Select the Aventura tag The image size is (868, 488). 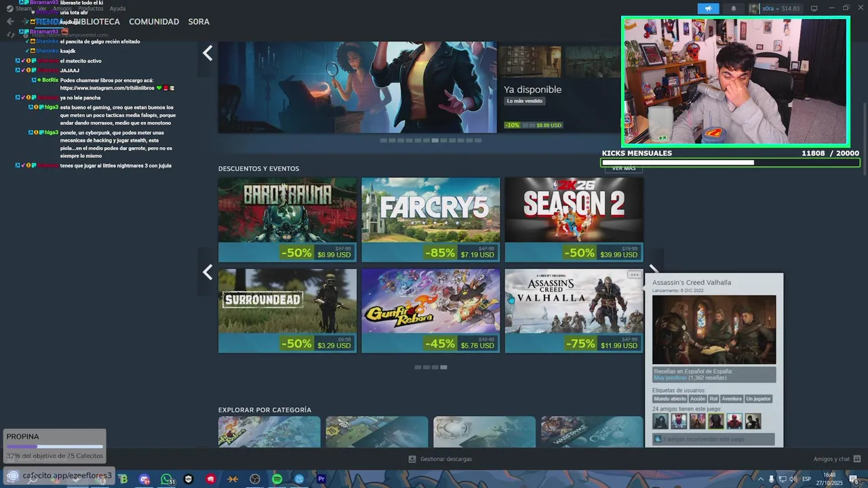coord(732,399)
